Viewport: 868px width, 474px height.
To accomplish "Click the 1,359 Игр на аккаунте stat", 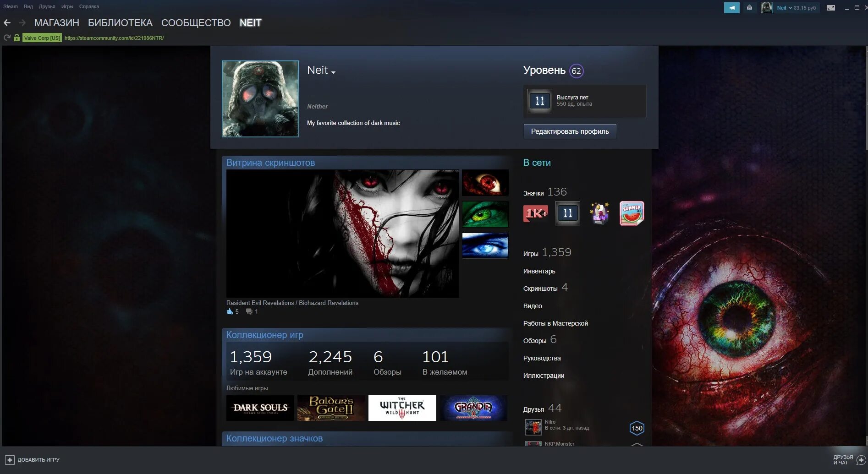I will point(258,362).
